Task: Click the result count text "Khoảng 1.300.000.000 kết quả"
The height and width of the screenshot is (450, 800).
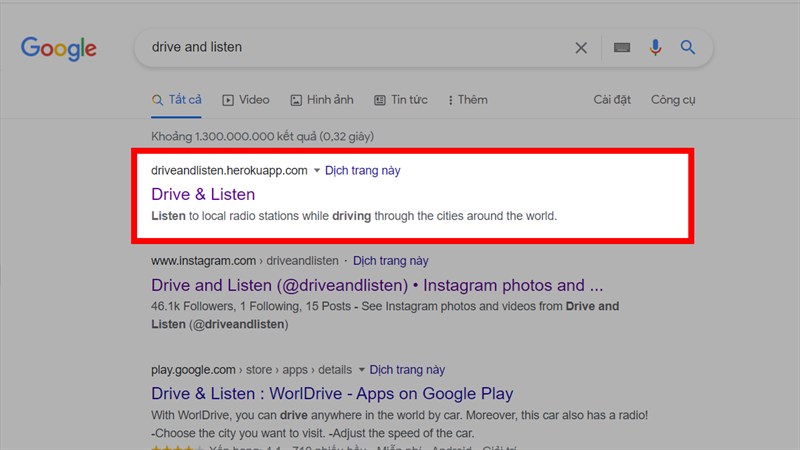Action: tap(262, 137)
